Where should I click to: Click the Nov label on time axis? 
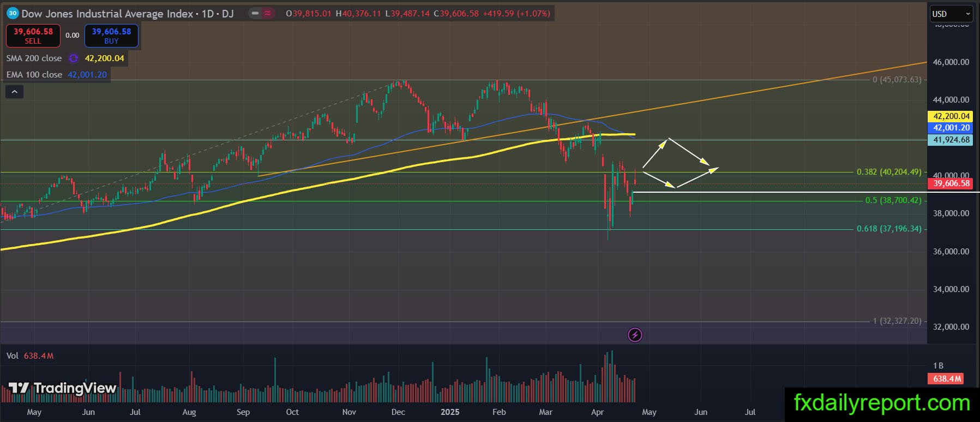tap(349, 412)
